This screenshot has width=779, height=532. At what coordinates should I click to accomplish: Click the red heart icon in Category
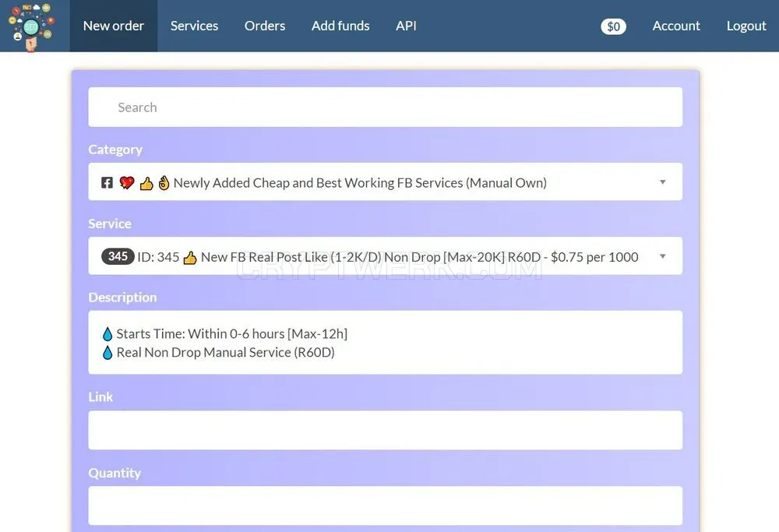(x=127, y=183)
